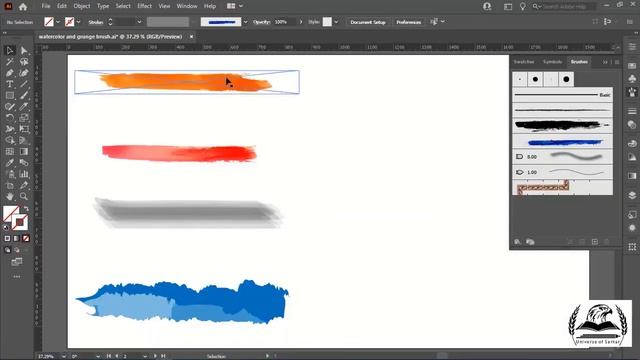Enable Draw Normal mode

pos(7,250)
